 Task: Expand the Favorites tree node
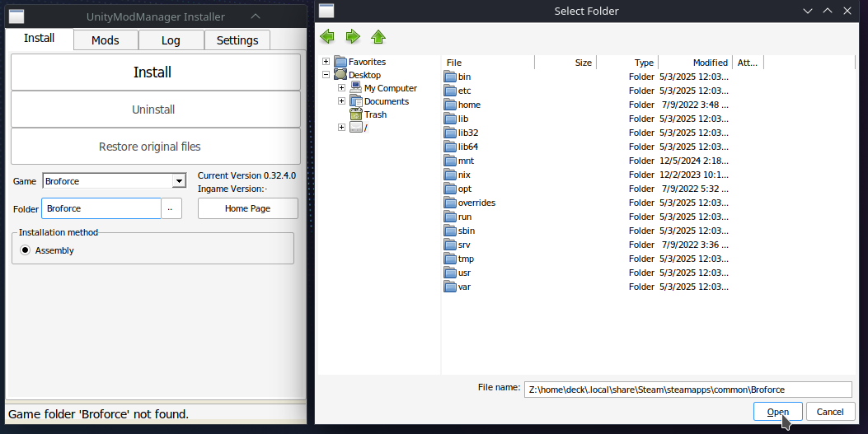[x=326, y=62]
